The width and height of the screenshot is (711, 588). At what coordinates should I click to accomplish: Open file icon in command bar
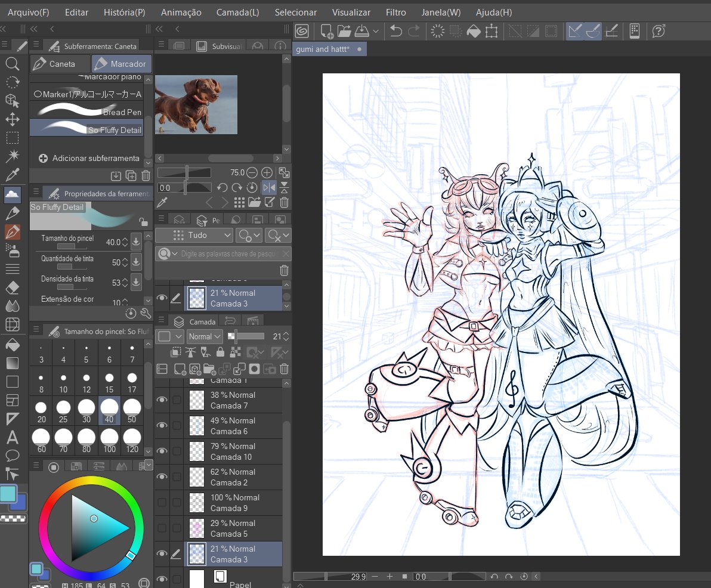(x=344, y=31)
